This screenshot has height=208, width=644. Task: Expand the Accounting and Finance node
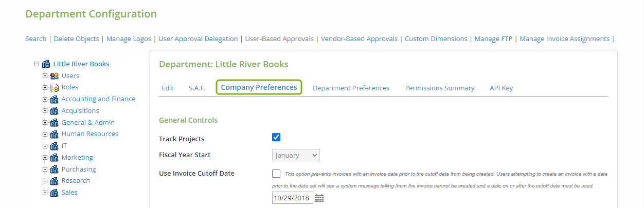(45, 99)
